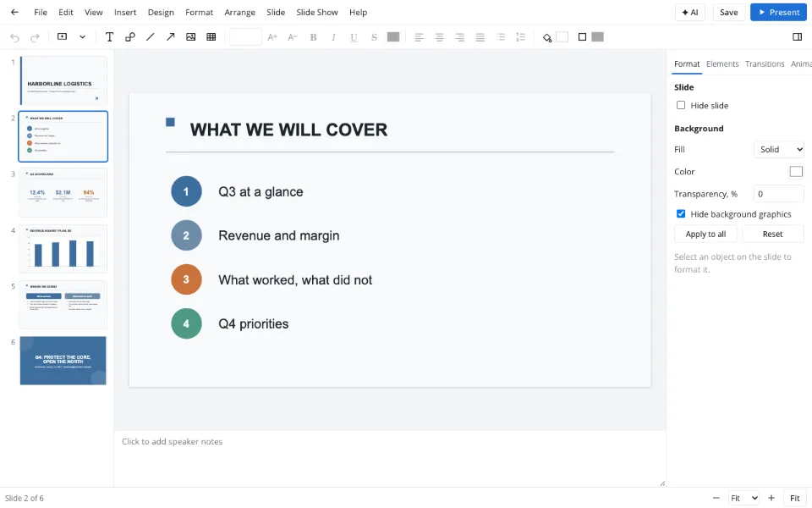Uncheck Hide background graphics
The image size is (812, 508).
click(681, 213)
